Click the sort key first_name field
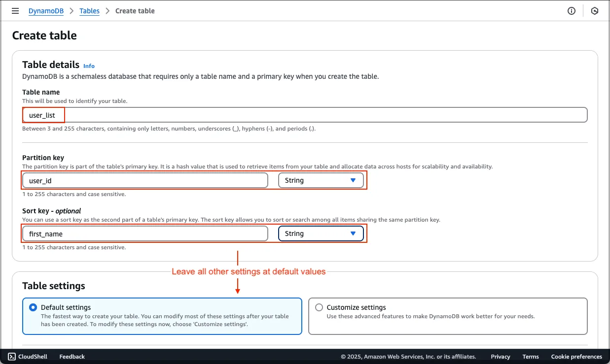This screenshot has width=610, height=364. point(145,233)
